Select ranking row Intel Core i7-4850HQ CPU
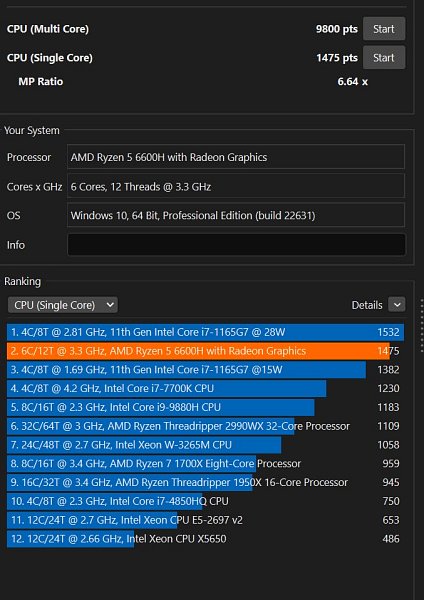 coord(203,501)
